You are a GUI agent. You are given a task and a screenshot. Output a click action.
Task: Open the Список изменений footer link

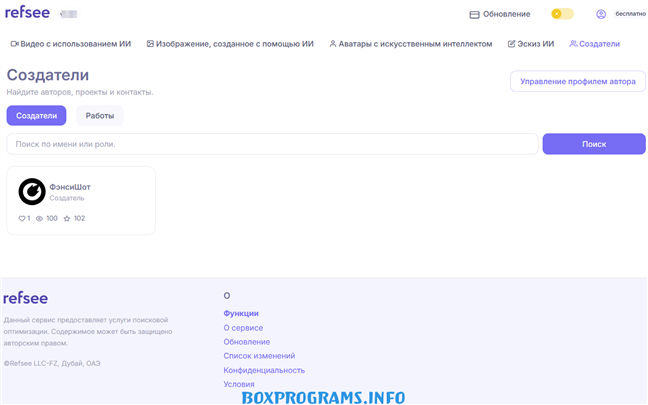pos(259,356)
